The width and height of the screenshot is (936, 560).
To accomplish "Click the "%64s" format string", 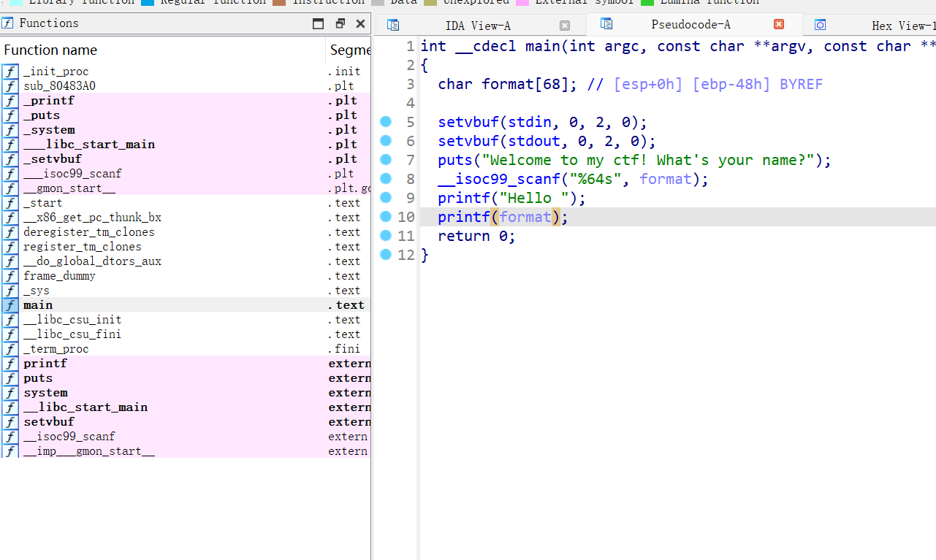I will (x=596, y=180).
